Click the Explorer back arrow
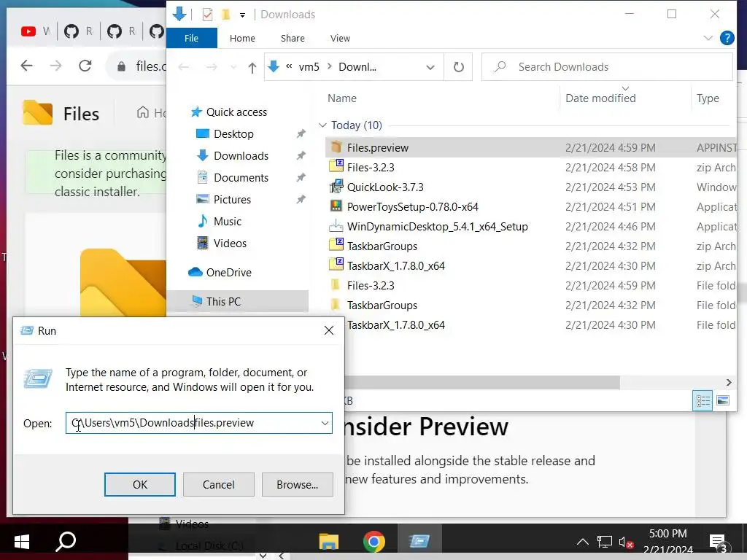The height and width of the screenshot is (560, 747). click(x=183, y=67)
